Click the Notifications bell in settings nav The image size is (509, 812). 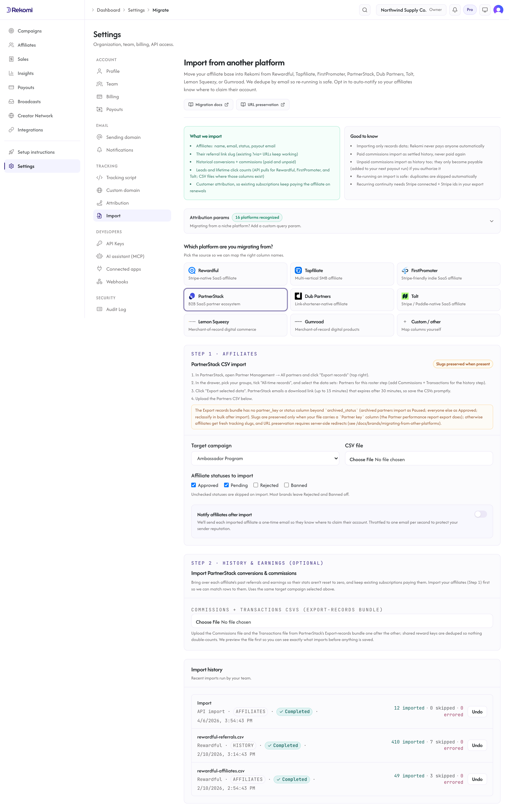click(99, 150)
